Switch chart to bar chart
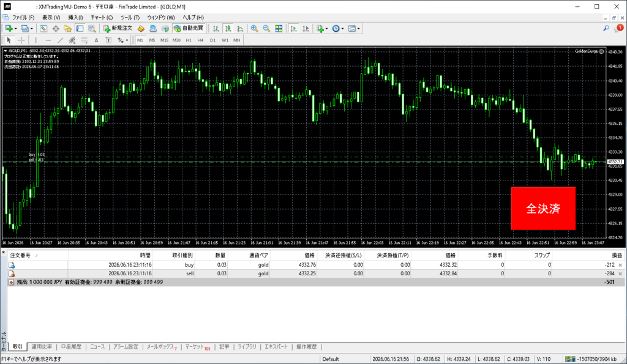Screen dimensions: 627x364 [x=216, y=28]
